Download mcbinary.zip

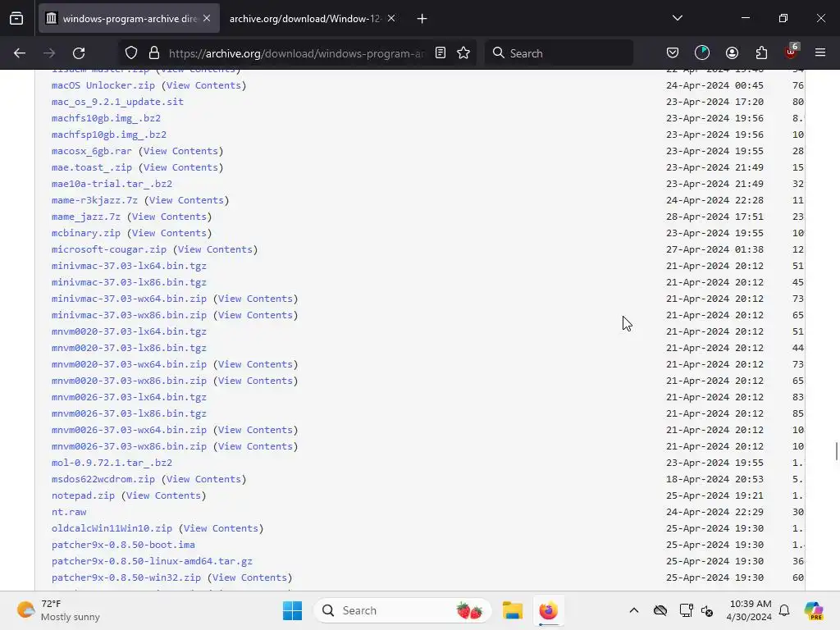[85, 233]
